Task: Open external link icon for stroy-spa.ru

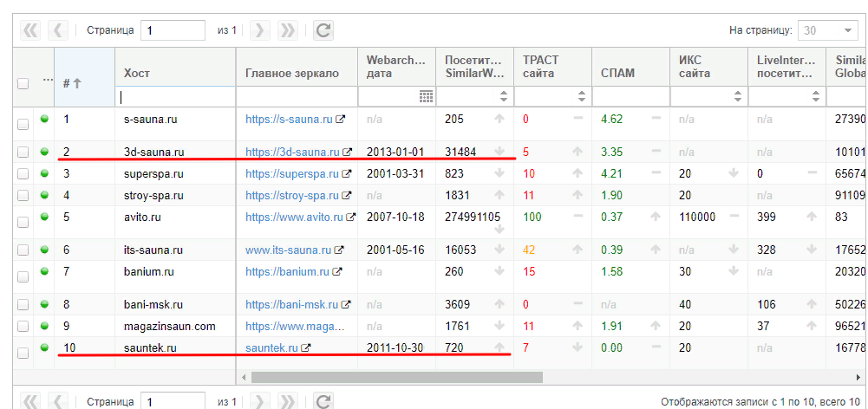Action: pos(347,195)
